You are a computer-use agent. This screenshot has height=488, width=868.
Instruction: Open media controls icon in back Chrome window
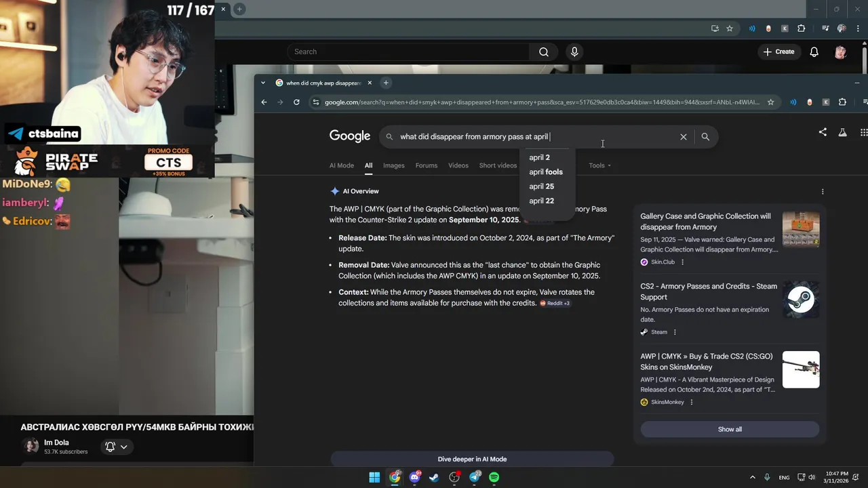[825, 28]
